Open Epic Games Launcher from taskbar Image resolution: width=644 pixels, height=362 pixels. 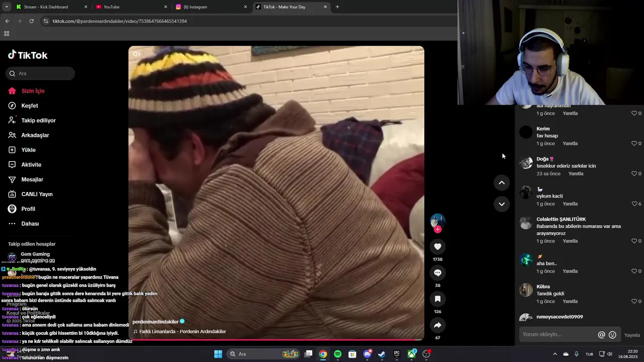[x=396, y=354]
